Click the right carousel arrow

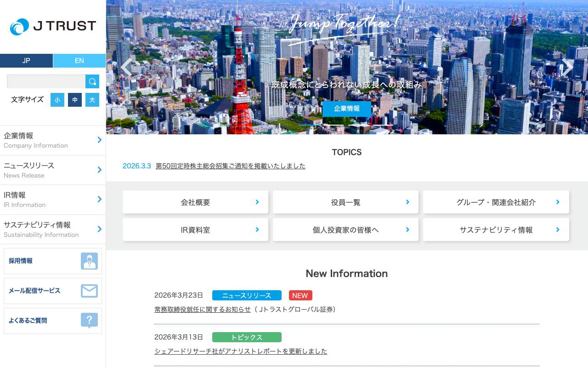pos(568,67)
